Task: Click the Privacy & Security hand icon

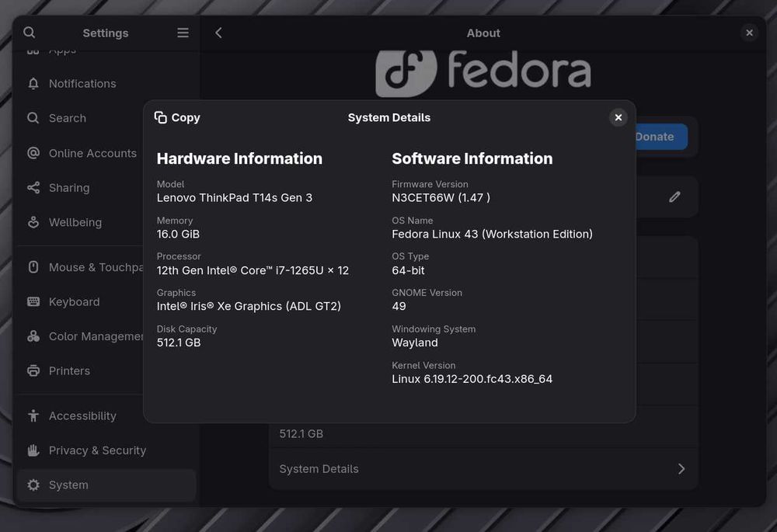Action: pyautogui.click(x=33, y=450)
